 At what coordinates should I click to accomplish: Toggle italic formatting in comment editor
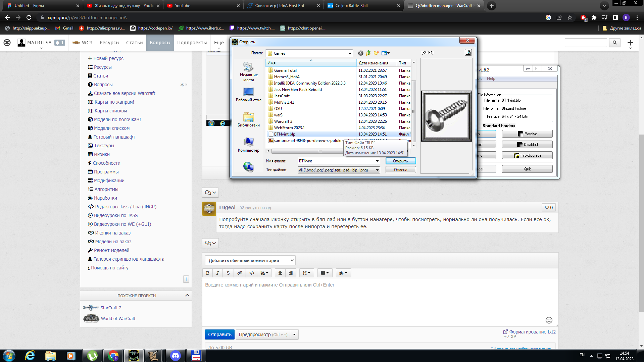click(218, 273)
